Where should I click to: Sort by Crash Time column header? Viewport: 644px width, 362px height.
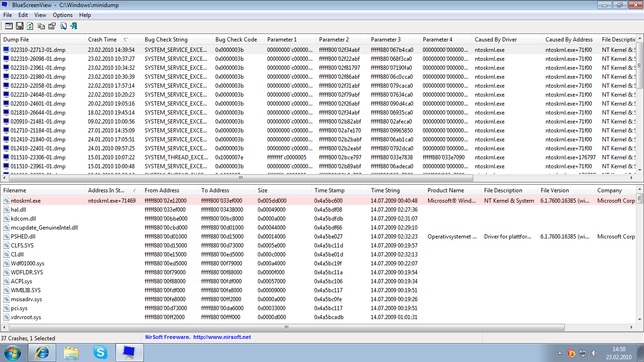tap(113, 40)
